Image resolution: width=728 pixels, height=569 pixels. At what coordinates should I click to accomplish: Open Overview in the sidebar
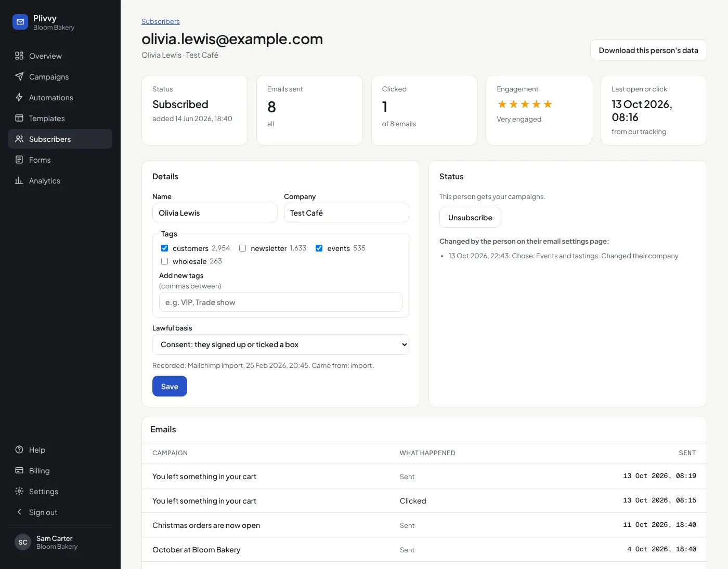pyautogui.click(x=60, y=56)
